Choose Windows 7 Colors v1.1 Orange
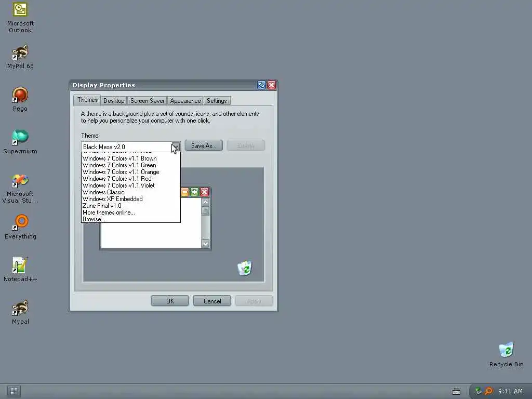Screen dimensions: 532x399 pos(130,172)
